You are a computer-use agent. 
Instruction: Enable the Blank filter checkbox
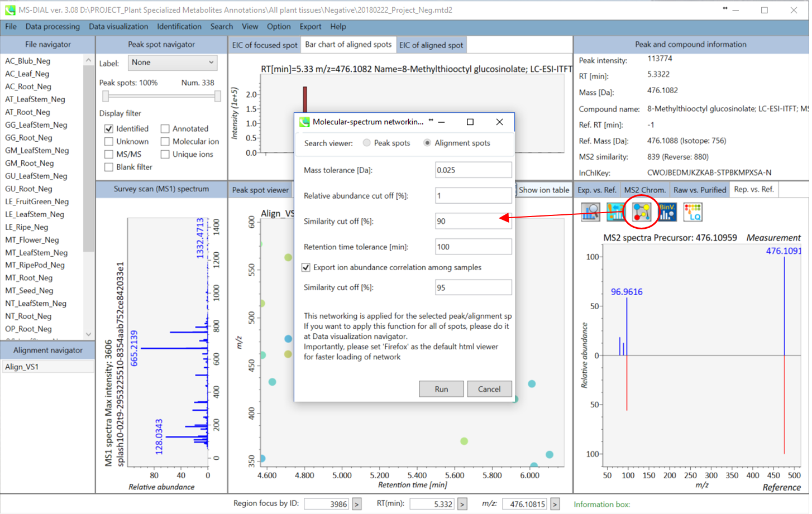[x=109, y=167]
